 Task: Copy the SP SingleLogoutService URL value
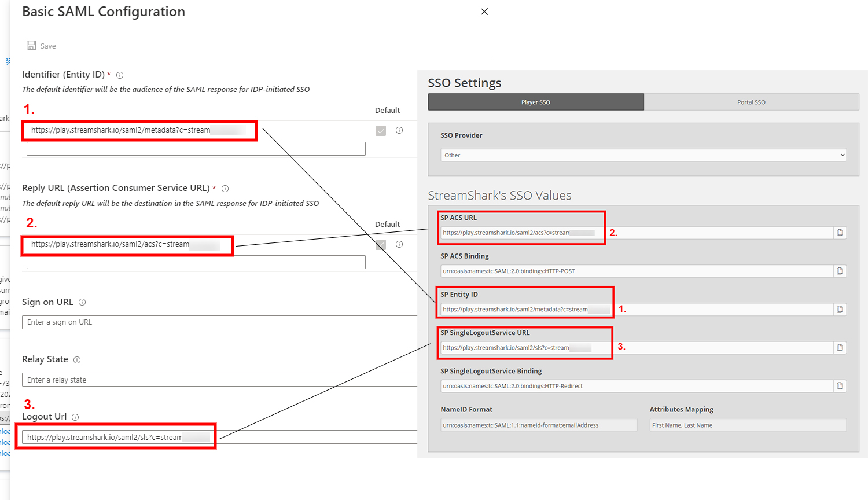click(x=840, y=348)
